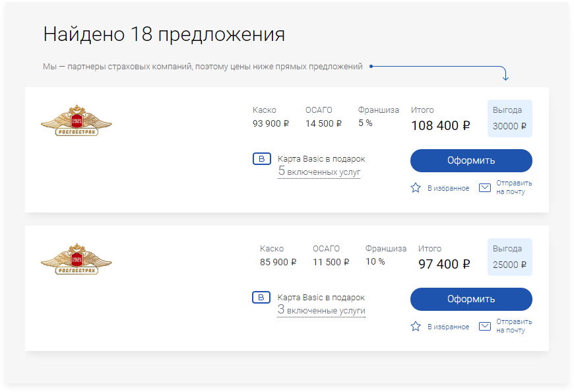The image size is (574, 392).
Task: Click Оформить on the second insurance offer
Action: 471,299
